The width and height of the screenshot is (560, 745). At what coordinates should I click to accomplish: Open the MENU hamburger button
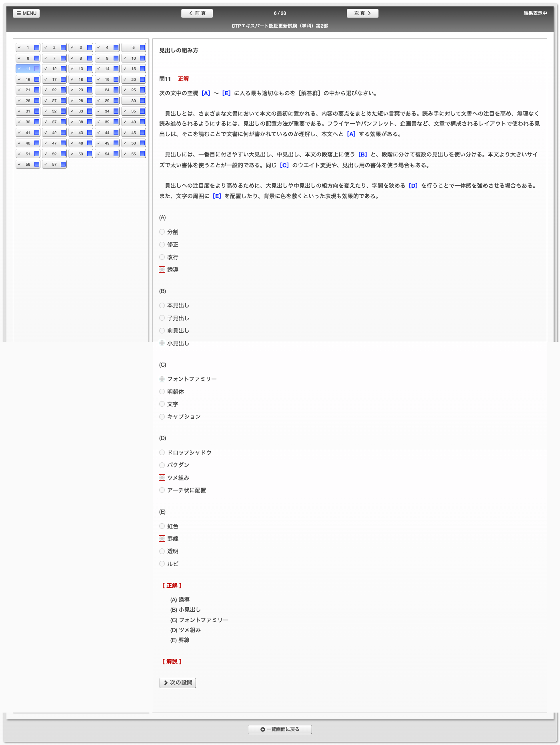tap(26, 13)
